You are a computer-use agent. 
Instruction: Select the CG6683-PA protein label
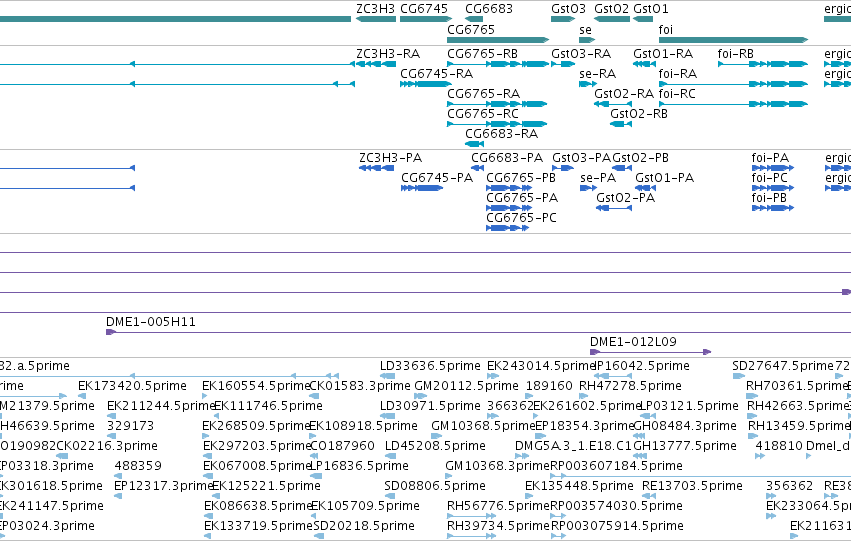(x=507, y=158)
